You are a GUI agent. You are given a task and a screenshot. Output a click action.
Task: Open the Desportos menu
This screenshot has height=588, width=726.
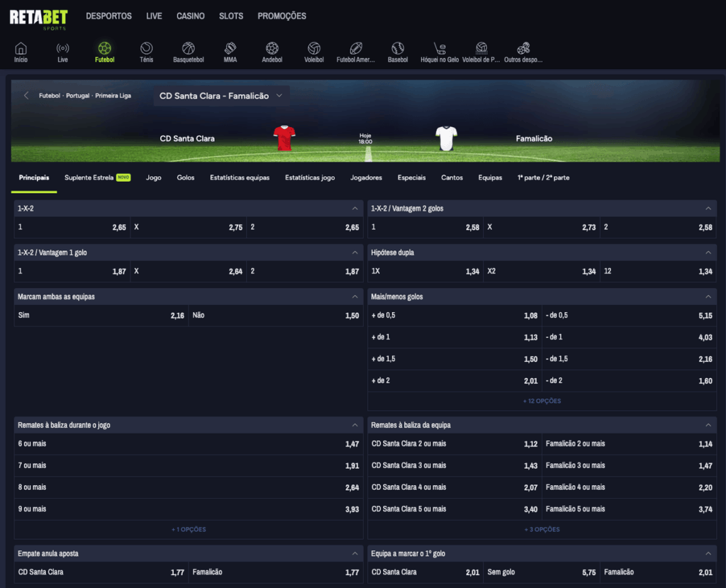tap(108, 16)
